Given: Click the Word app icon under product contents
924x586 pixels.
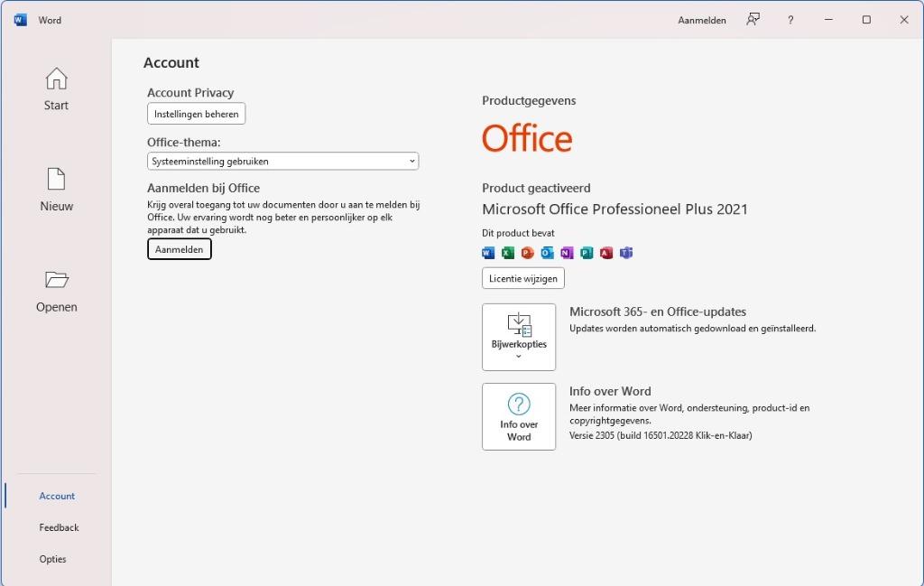Looking at the screenshot, I should pos(488,253).
